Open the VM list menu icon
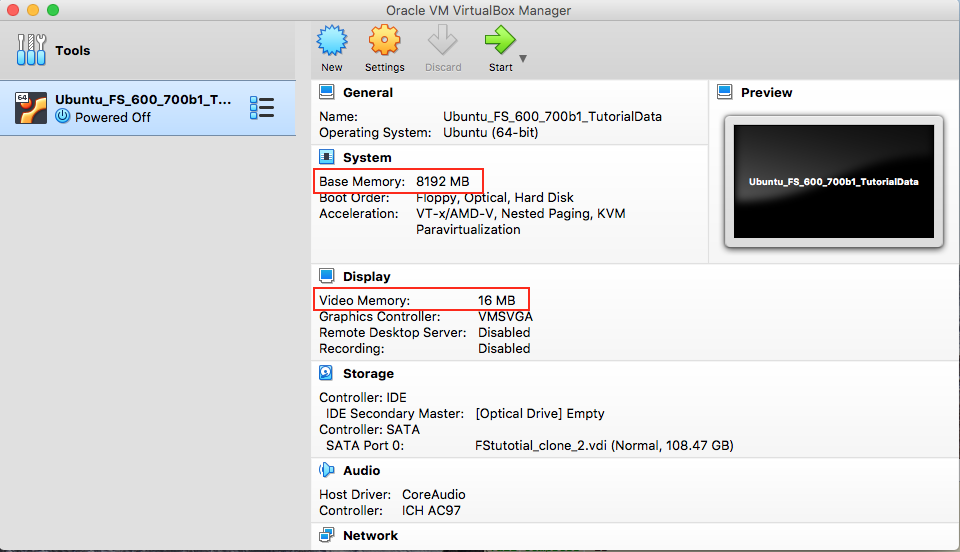Viewport: 960px width, 552px height. tap(261, 108)
